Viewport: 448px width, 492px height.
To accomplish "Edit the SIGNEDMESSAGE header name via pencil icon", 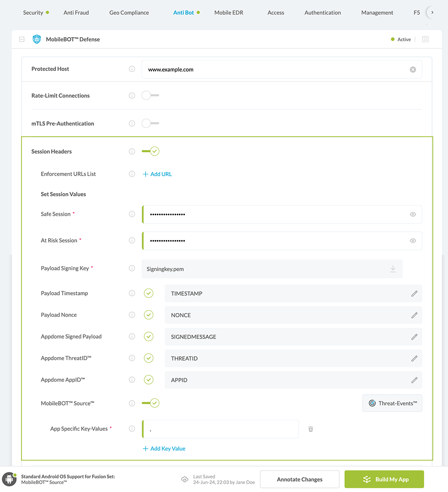I will (414, 337).
